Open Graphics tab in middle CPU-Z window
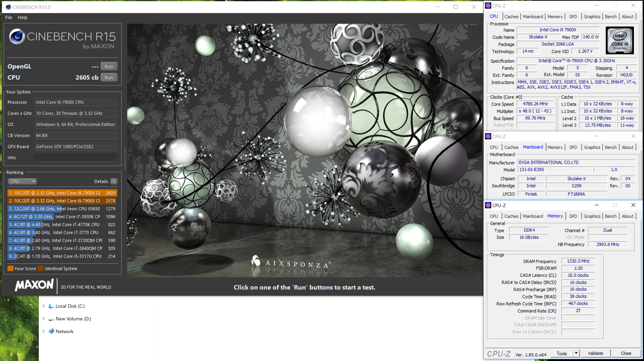Image resolution: width=644 pixels, height=361 pixels. tap(592, 147)
